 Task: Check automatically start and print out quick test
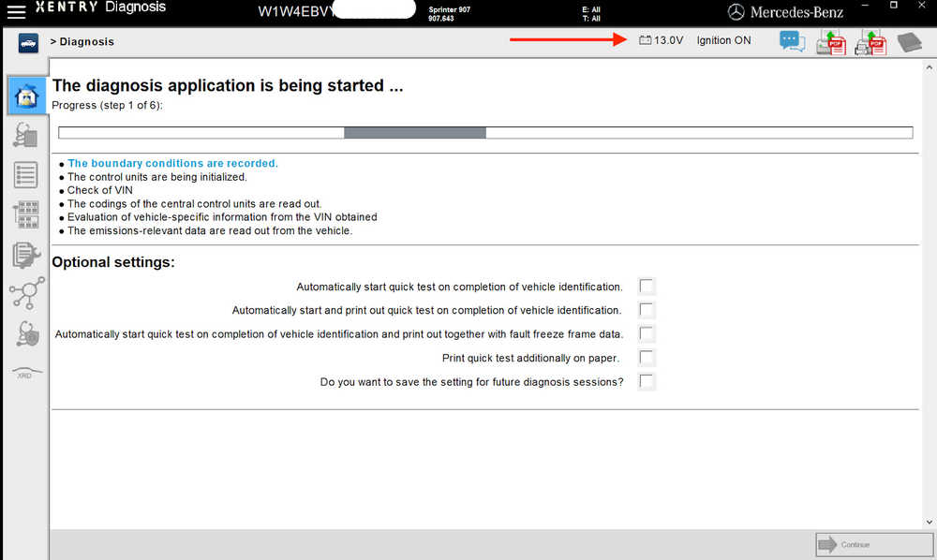(x=646, y=310)
